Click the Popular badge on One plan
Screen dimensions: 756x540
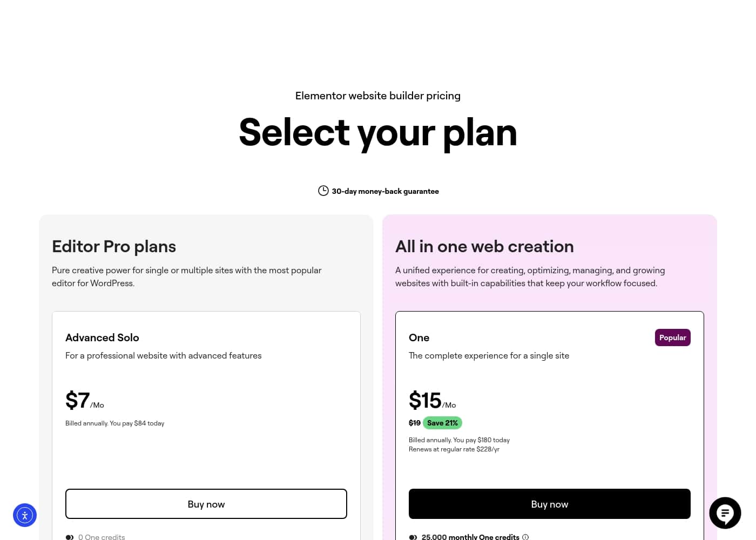click(x=673, y=337)
